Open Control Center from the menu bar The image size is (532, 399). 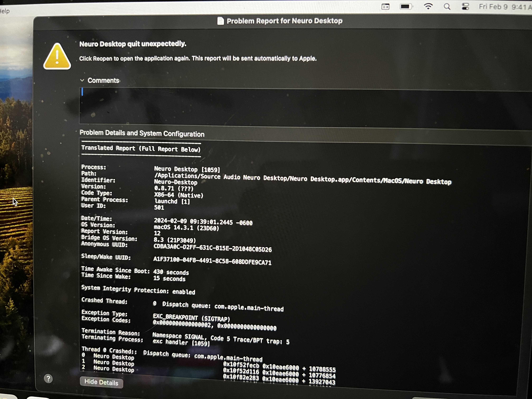coord(465,6)
